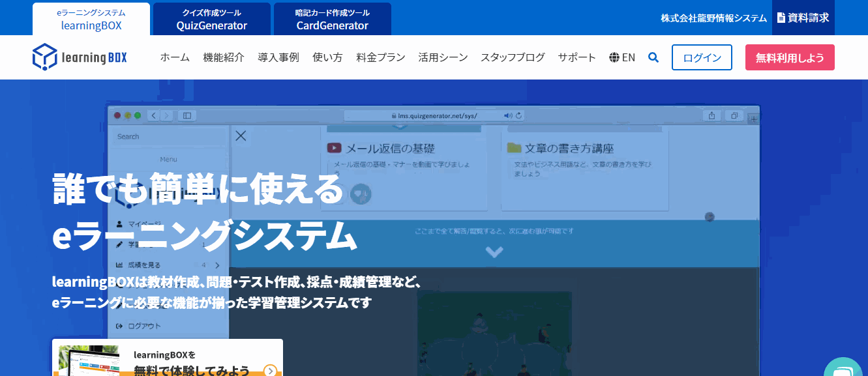Visit the スタッフブログ link
868x376 pixels.
pos(513,57)
